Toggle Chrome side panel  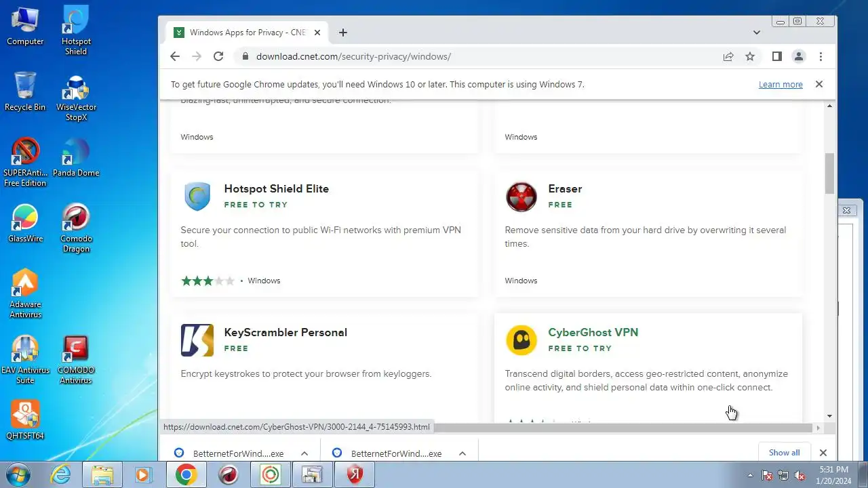pos(777,56)
